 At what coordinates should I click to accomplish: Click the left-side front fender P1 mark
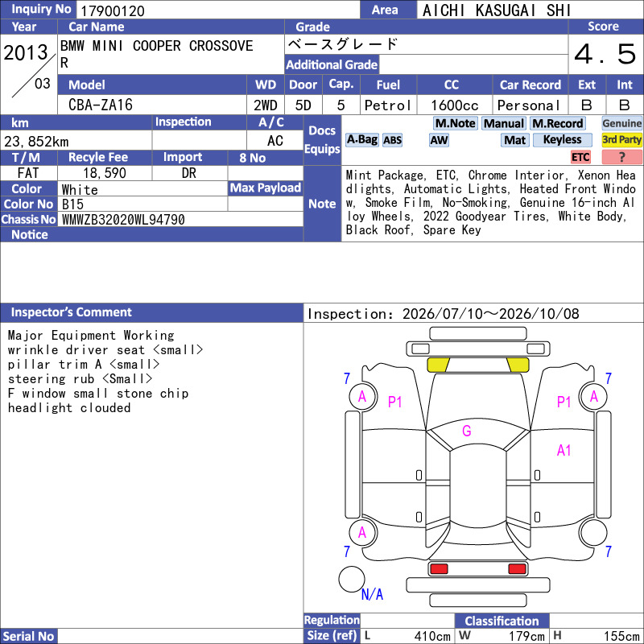(394, 402)
